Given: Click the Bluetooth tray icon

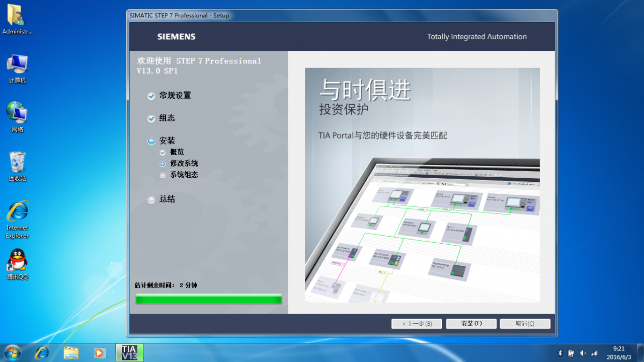Looking at the screenshot, I should [560, 353].
